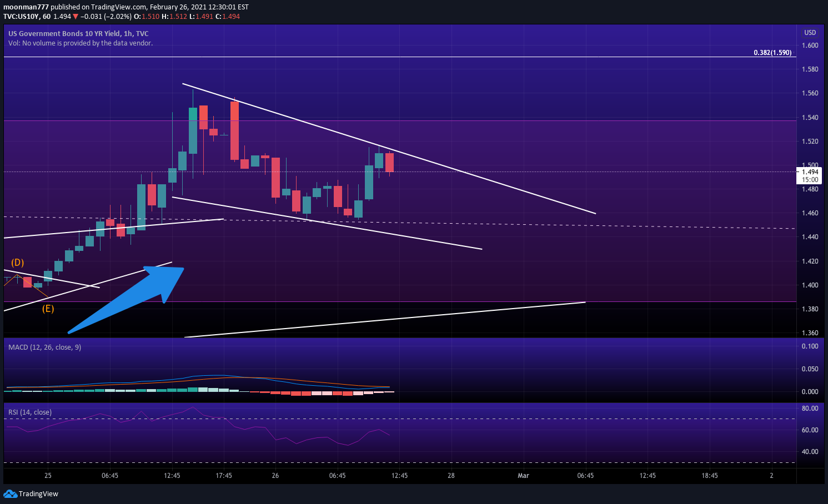Click the 80.00 RSI axis value
828x504 pixels.
[x=810, y=409]
